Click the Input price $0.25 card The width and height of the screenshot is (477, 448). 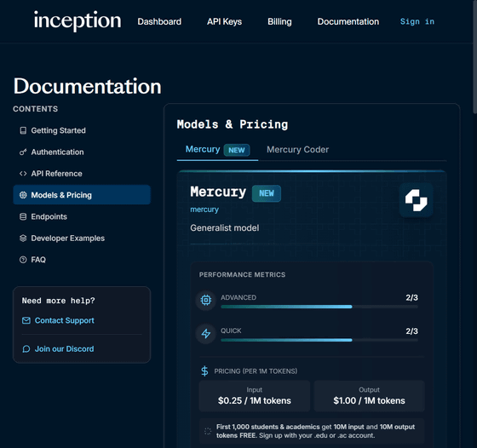pos(255,396)
